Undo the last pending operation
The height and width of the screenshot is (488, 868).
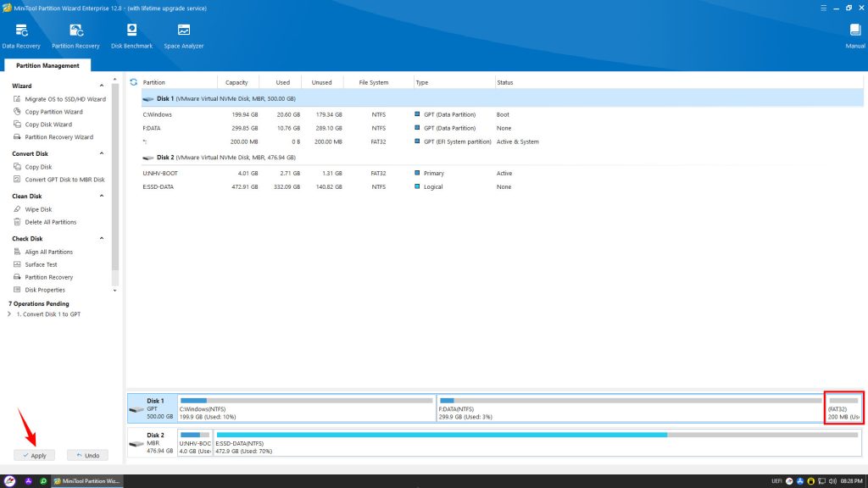click(87, 455)
